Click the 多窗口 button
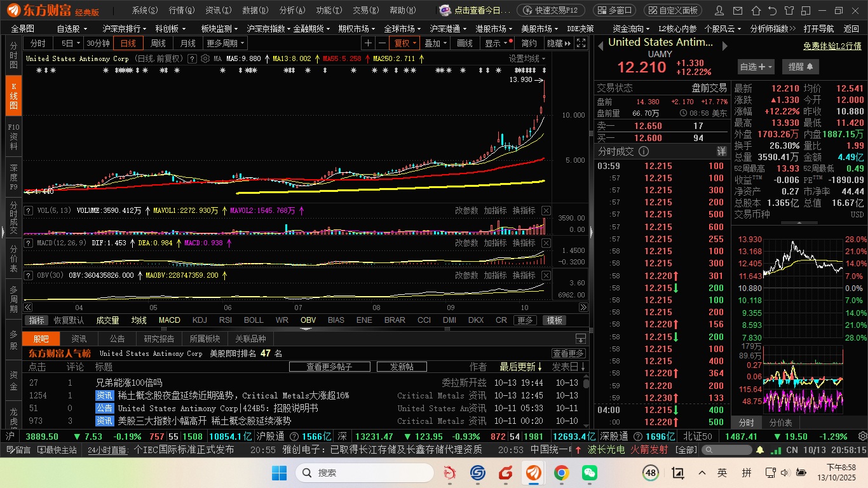 (614, 10)
